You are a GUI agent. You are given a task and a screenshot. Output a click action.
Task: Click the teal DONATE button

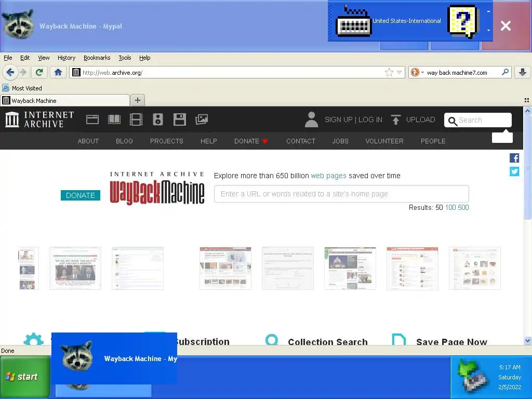point(81,195)
